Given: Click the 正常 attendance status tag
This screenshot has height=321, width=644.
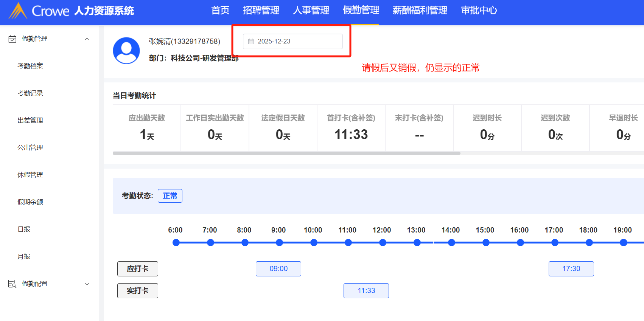Looking at the screenshot, I should [170, 196].
